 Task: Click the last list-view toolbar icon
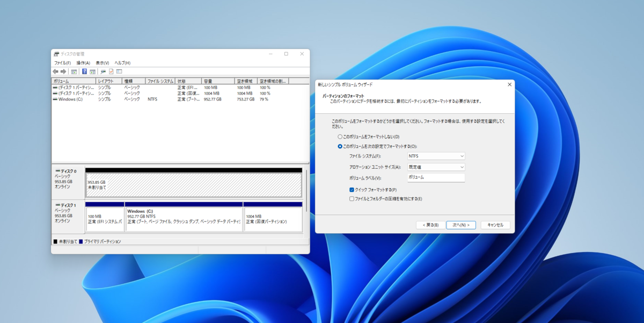[x=119, y=71]
